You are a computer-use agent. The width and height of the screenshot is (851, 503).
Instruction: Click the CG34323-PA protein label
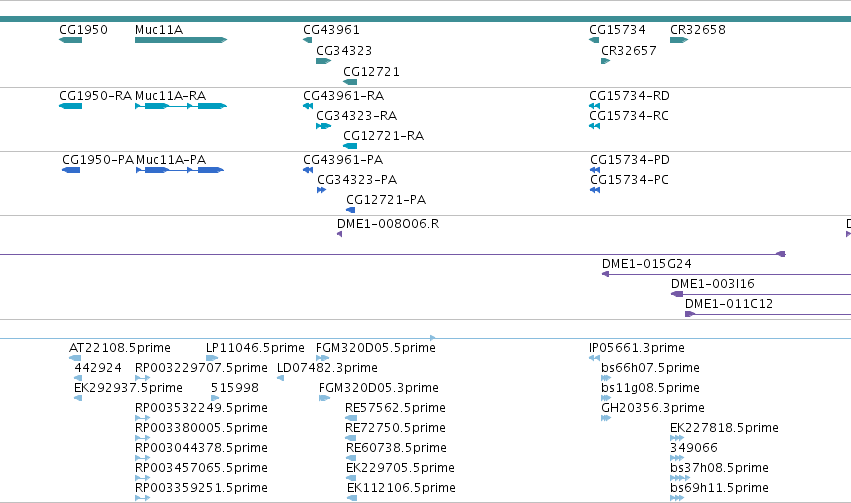click(x=357, y=180)
